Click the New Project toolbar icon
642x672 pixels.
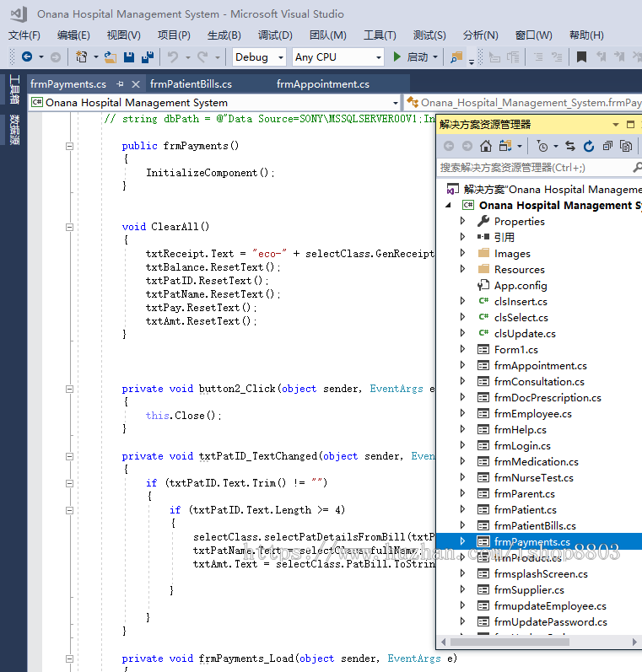pos(82,56)
